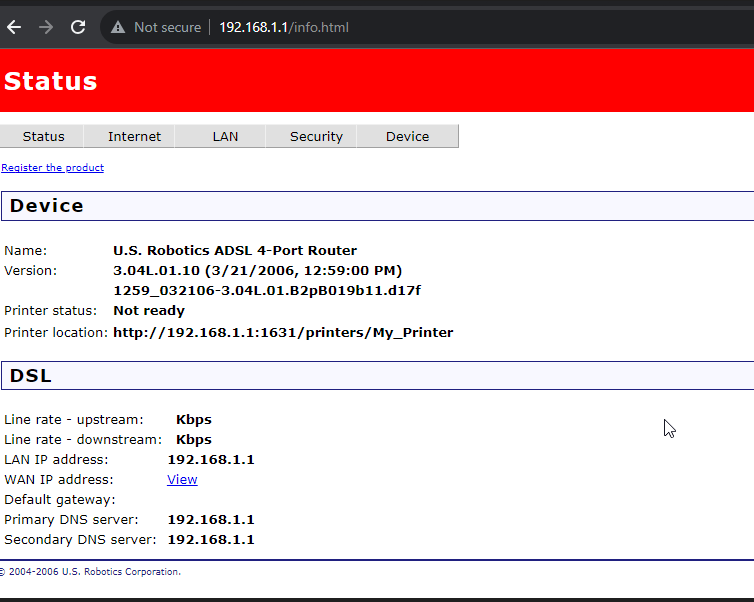The width and height of the screenshot is (754, 602).
Task: Click the View link for WAN IP address
Action: (x=182, y=479)
